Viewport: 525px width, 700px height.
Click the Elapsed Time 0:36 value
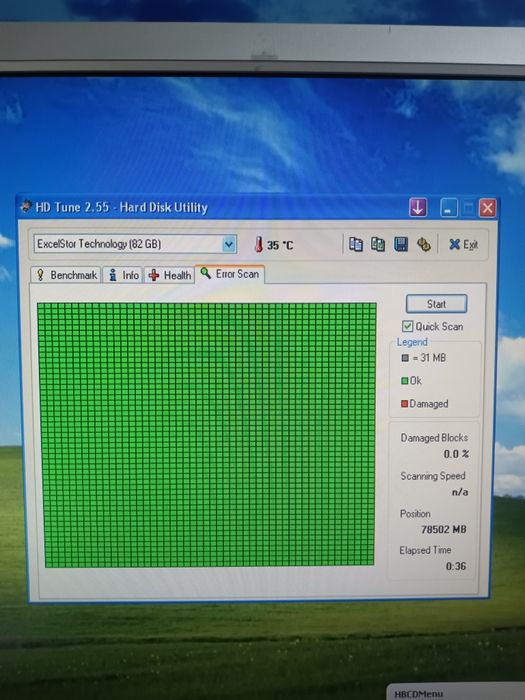click(455, 566)
